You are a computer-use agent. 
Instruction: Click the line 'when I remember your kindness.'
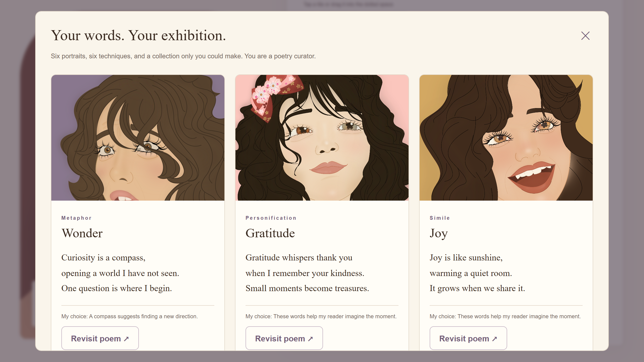(305, 273)
